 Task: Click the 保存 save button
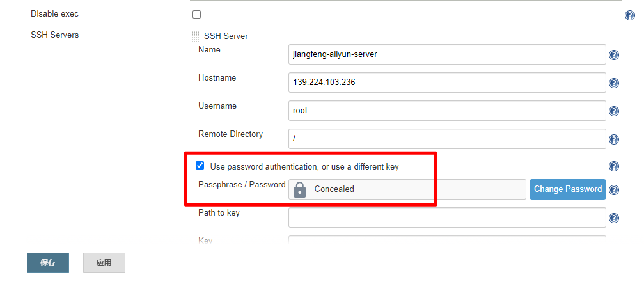(48, 263)
